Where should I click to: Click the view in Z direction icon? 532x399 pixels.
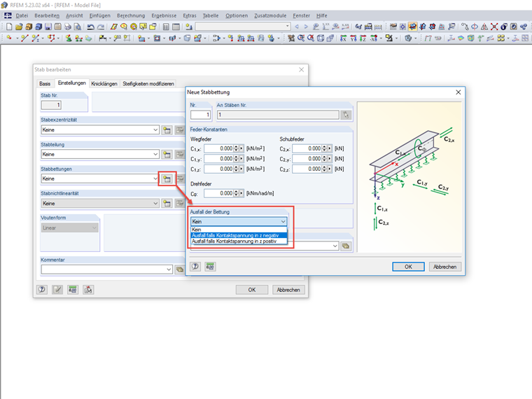[x=363, y=38]
